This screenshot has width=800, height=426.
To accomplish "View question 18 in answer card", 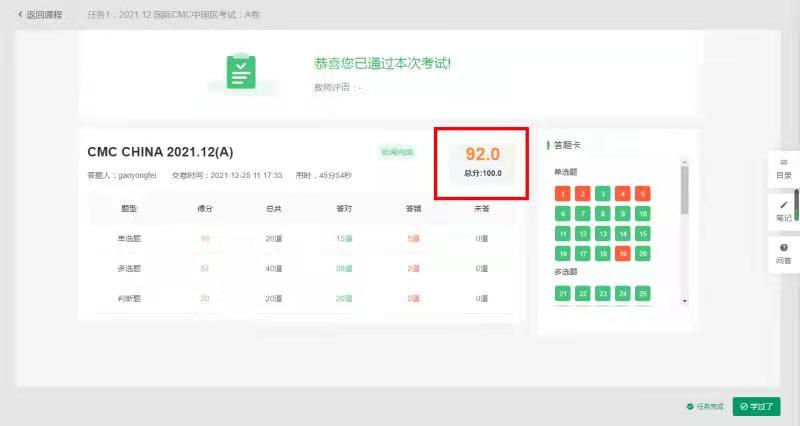I will point(603,254).
